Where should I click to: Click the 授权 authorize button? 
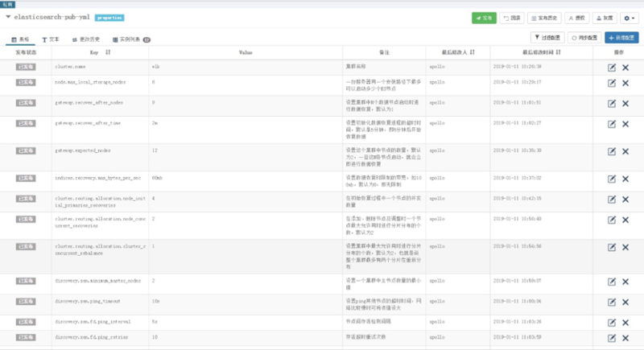[576, 18]
